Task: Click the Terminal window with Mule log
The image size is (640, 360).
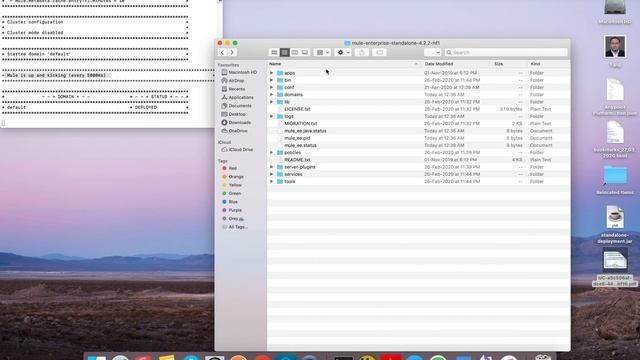Action: coord(110,63)
